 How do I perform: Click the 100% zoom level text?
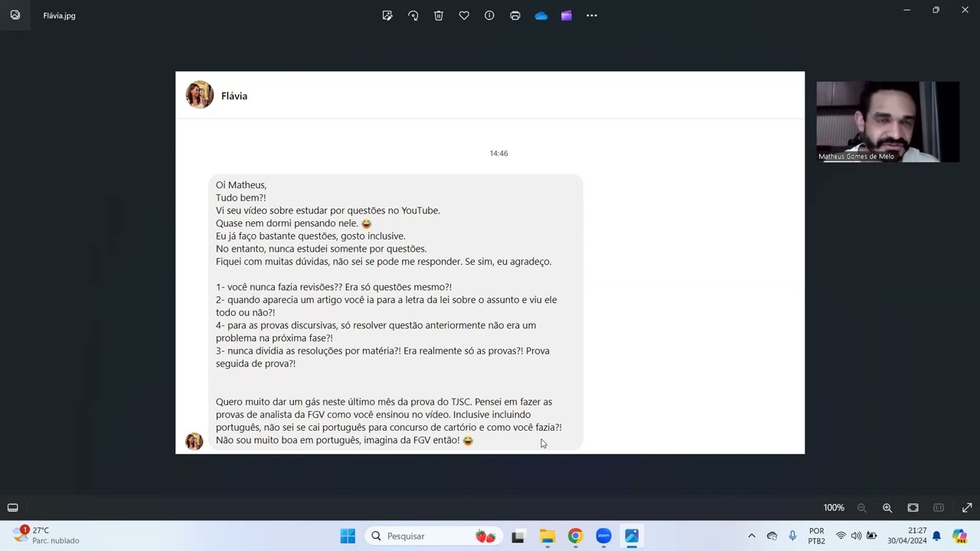(x=834, y=507)
